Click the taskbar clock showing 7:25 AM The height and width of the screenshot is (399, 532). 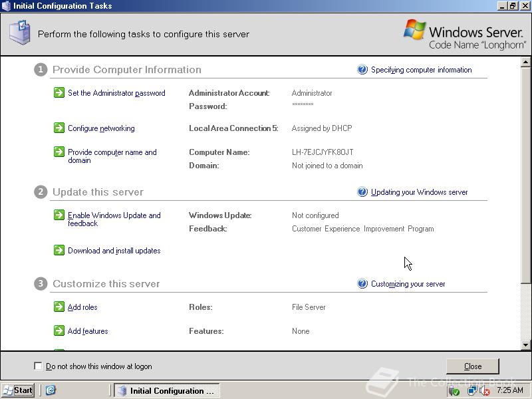pyautogui.click(x=510, y=390)
